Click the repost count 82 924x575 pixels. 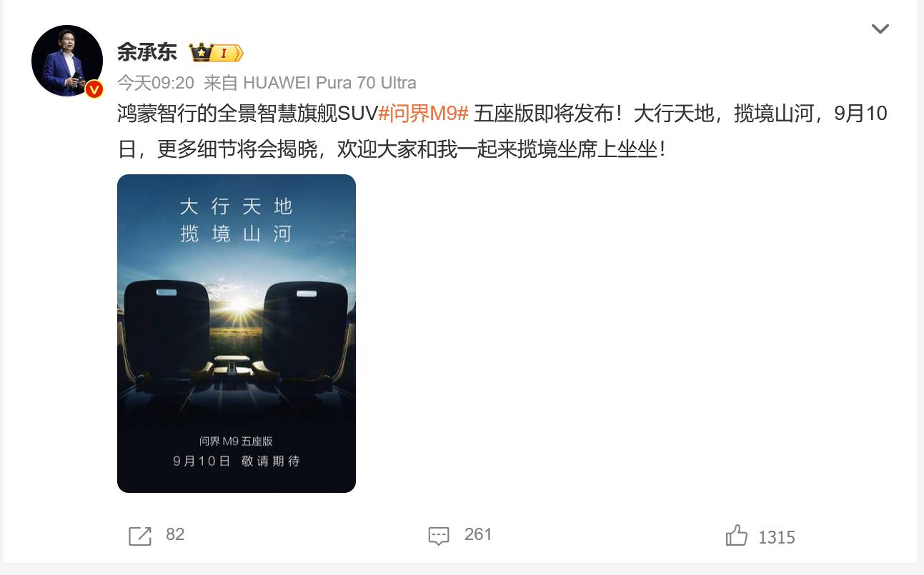click(x=175, y=534)
